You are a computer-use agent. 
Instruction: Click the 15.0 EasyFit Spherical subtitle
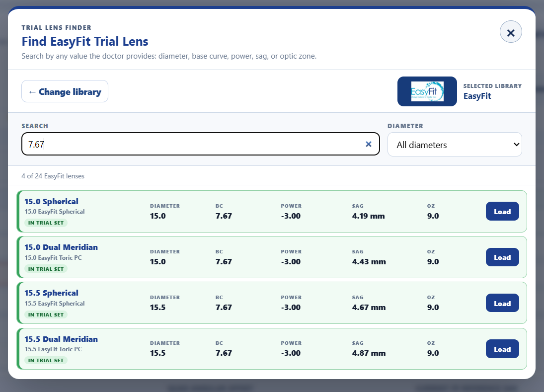click(x=55, y=212)
